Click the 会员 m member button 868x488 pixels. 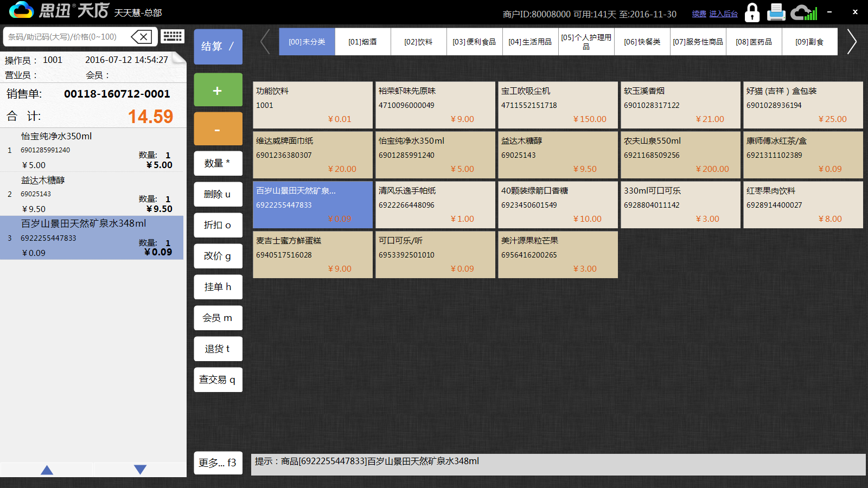point(218,318)
